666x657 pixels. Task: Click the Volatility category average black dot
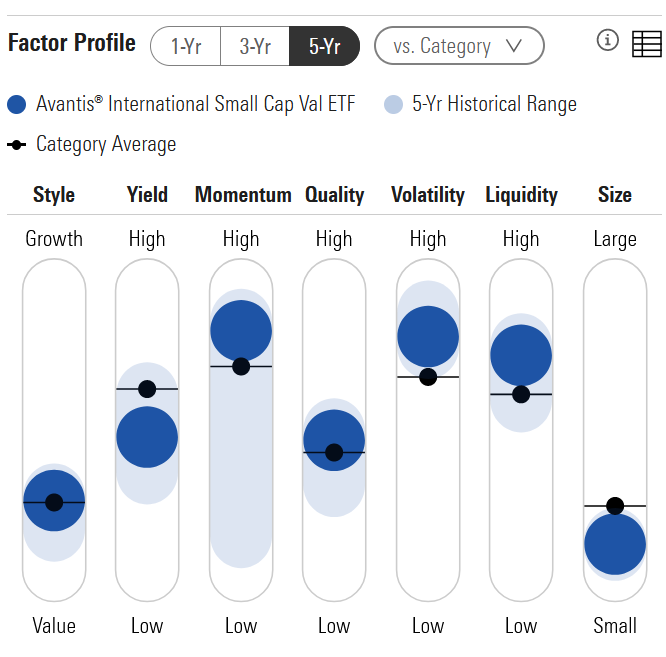428,377
